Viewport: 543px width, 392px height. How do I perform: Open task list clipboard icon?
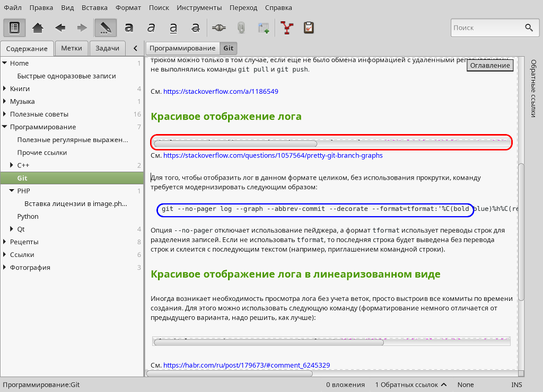[x=309, y=28]
